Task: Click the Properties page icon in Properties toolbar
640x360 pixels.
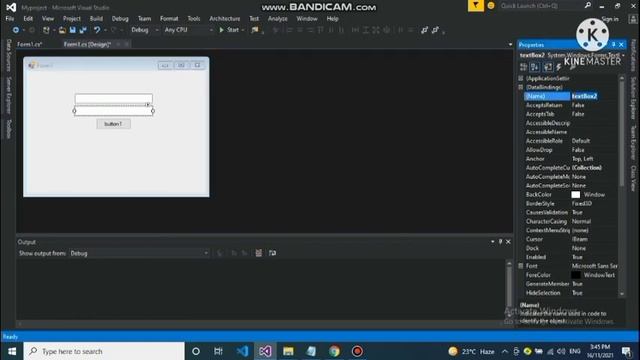Action: [548, 67]
